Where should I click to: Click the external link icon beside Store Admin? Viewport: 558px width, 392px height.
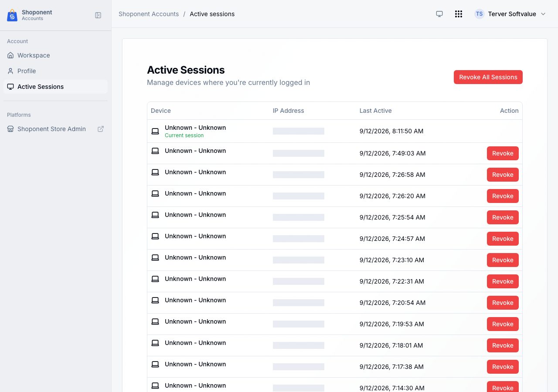tap(101, 129)
